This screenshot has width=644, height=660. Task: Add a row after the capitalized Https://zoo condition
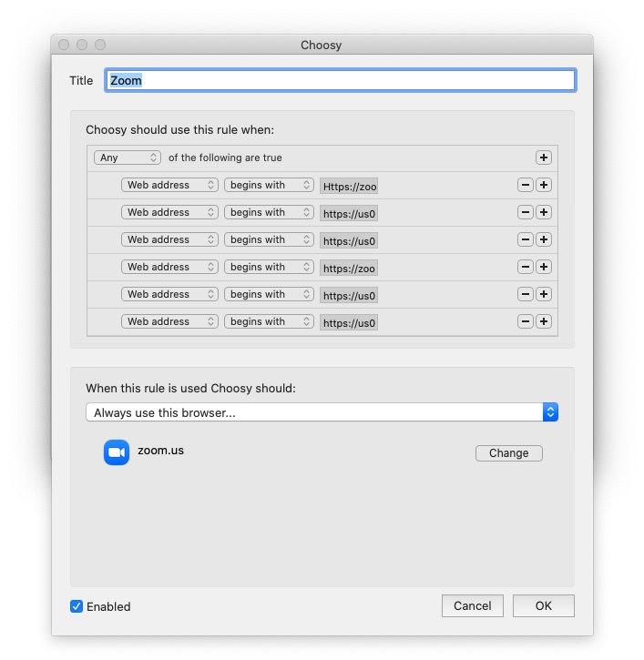[x=543, y=185]
